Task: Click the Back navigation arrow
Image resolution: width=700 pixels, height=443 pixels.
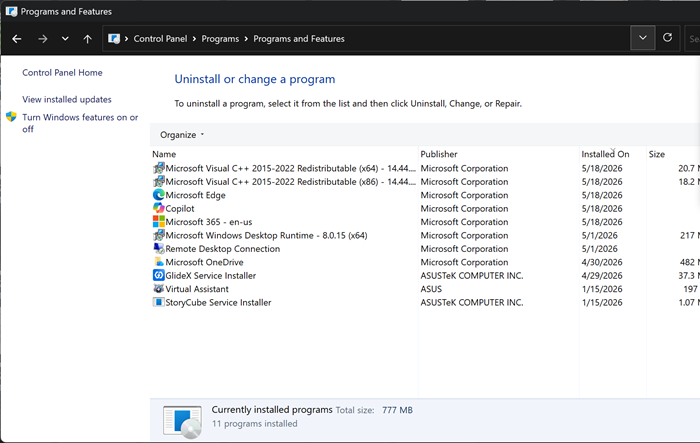Action: click(17, 39)
